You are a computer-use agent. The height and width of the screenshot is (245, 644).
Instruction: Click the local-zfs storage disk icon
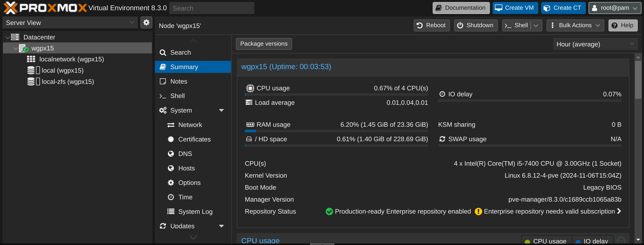point(31,82)
